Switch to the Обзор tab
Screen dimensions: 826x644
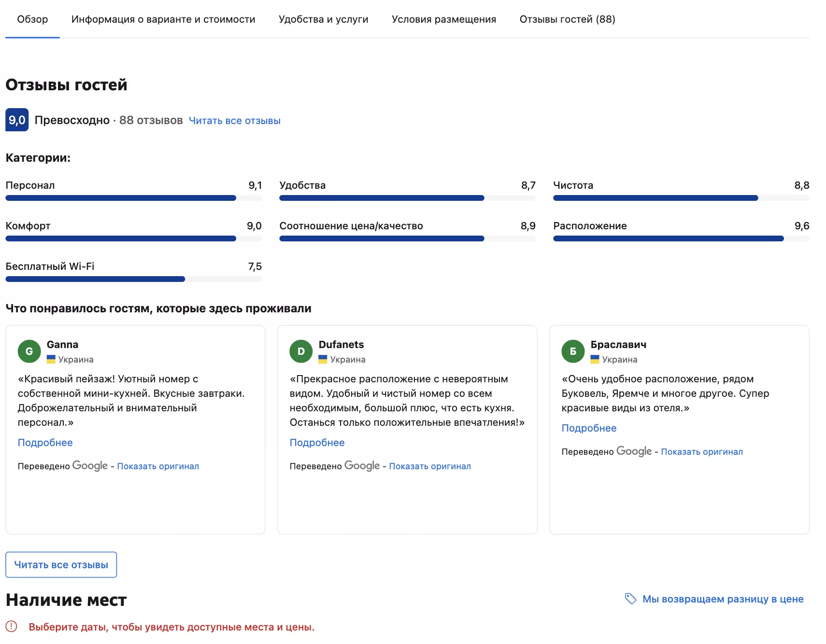[32, 19]
